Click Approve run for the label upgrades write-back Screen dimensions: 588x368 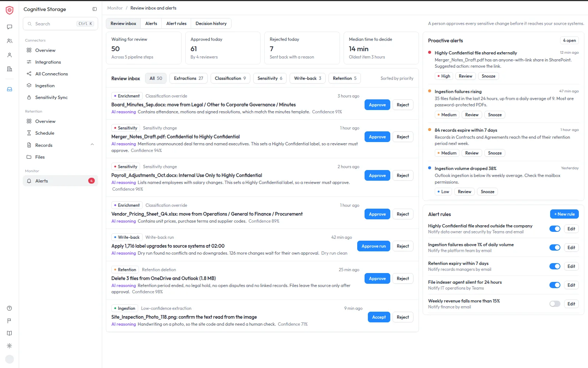point(374,246)
